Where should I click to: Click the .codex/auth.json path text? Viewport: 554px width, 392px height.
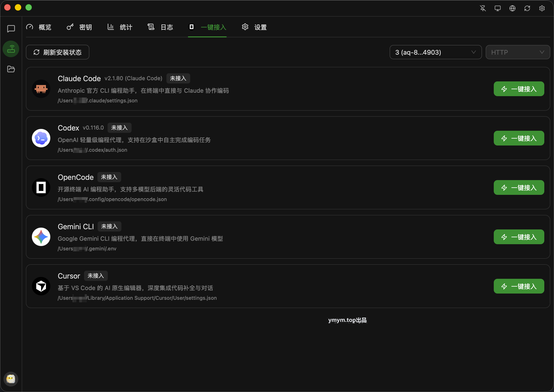click(x=93, y=150)
